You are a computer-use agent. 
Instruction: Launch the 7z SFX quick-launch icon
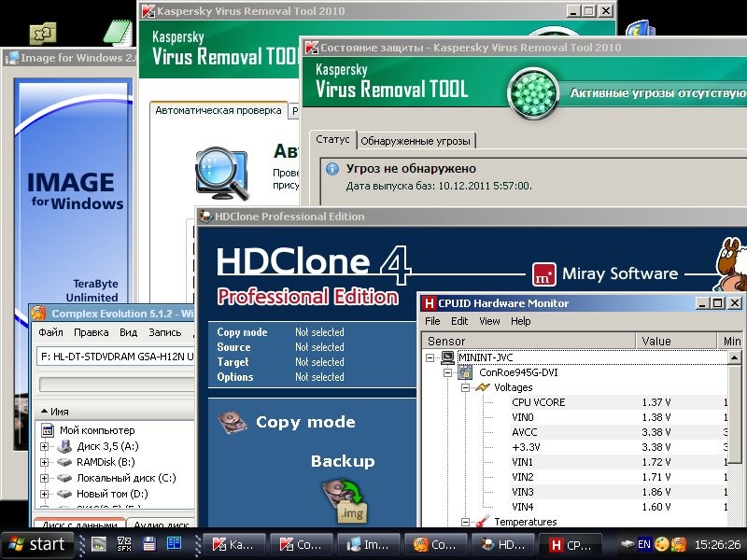124,544
